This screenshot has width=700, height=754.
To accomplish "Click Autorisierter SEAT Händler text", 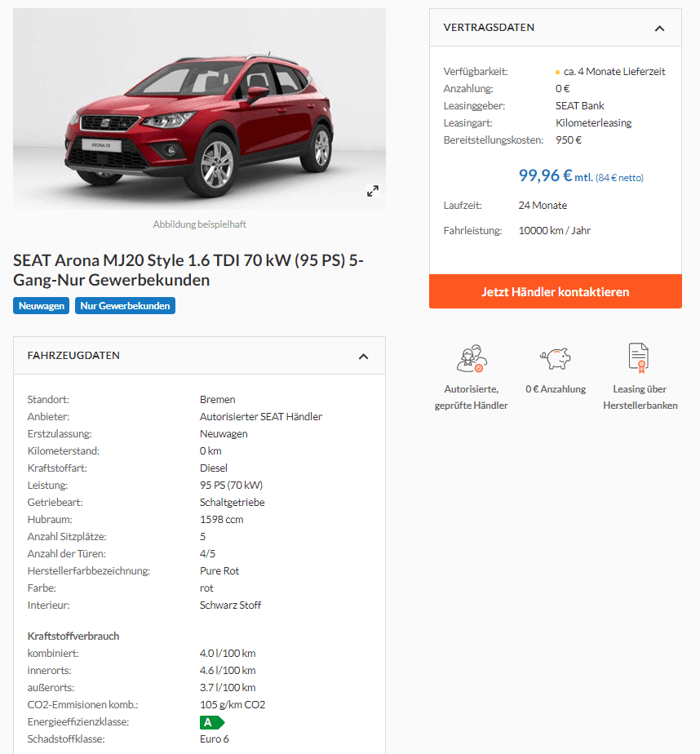I will tap(261, 416).
